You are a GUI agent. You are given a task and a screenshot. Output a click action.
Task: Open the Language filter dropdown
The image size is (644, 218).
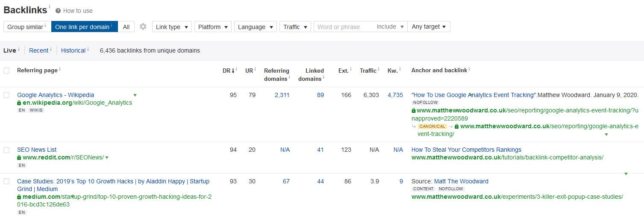(x=255, y=27)
